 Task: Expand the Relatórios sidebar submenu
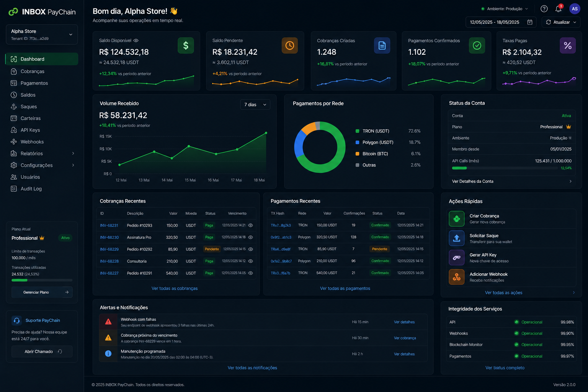click(x=73, y=154)
